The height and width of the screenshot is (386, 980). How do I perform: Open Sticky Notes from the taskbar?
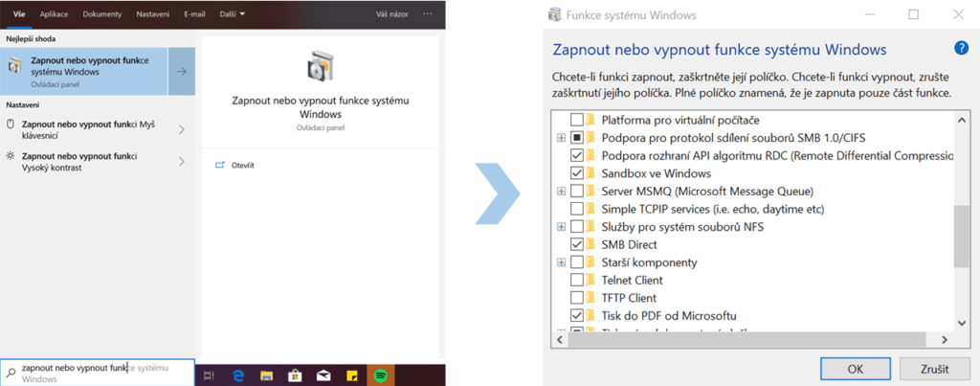pos(352,374)
